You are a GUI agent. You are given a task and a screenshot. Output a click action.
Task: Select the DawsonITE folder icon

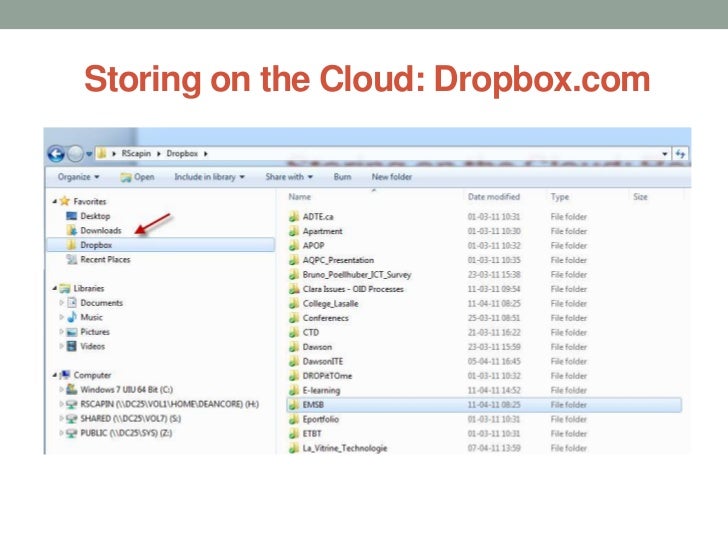click(293, 361)
